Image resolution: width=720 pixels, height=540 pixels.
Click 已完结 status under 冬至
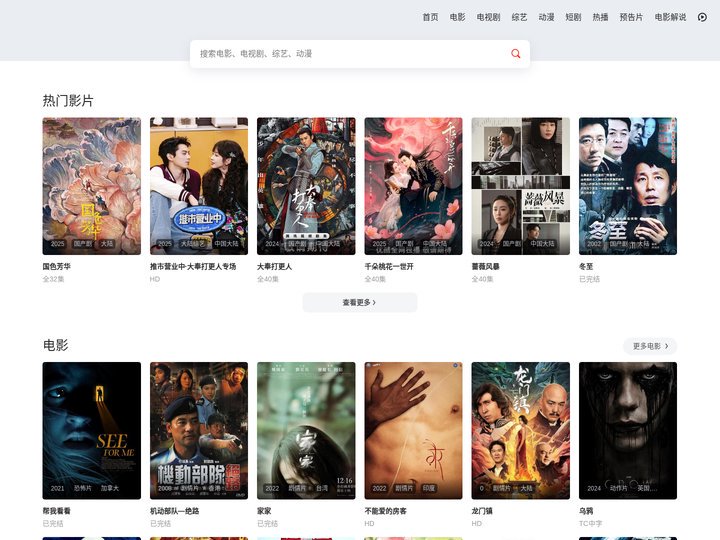pyautogui.click(x=589, y=279)
